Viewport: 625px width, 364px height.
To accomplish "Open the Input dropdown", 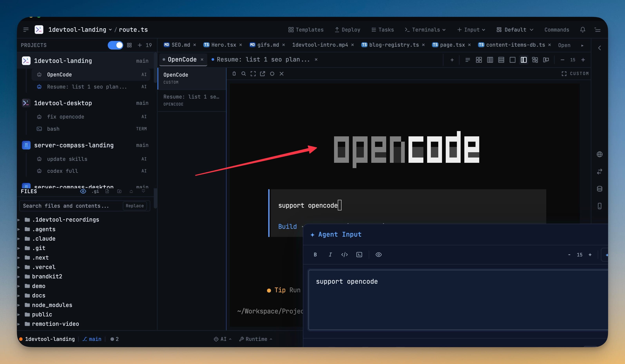I will [471, 30].
